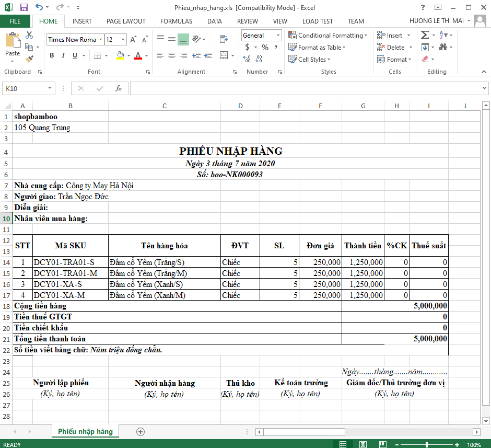The width and height of the screenshot is (491, 448).
Task: Click the Fill down-arrow icon
Action: click(x=425, y=47)
